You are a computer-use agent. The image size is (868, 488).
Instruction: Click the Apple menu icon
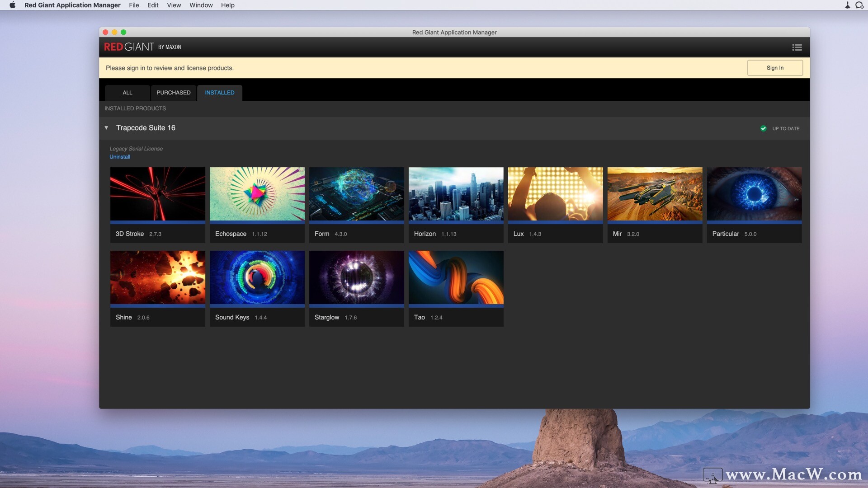pos(12,5)
